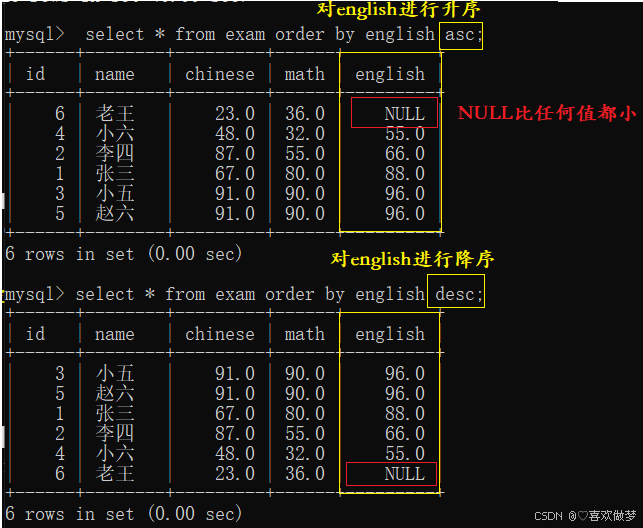Image resolution: width=643 pixels, height=528 pixels.
Task: Click 96.0 english score of 小五 in asc table
Action: pos(405,193)
